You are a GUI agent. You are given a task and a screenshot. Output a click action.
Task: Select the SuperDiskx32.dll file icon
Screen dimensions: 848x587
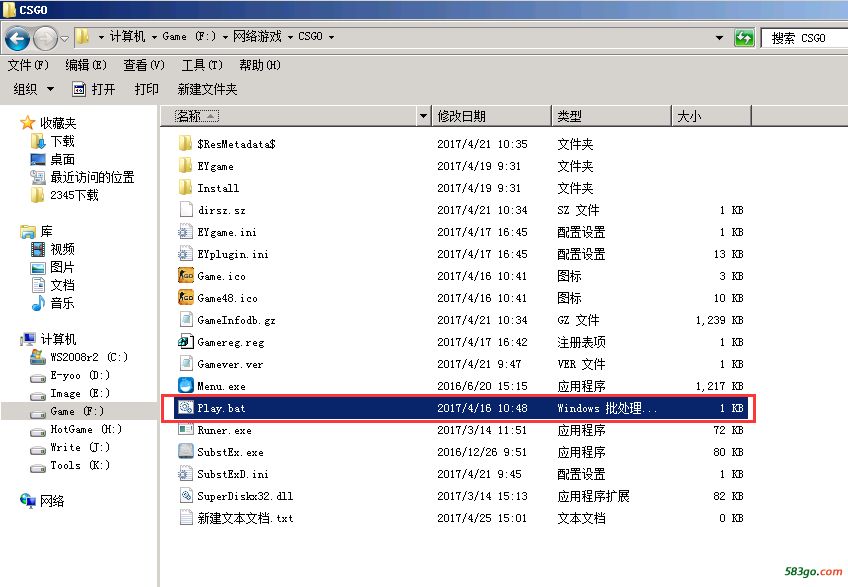coord(186,496)
